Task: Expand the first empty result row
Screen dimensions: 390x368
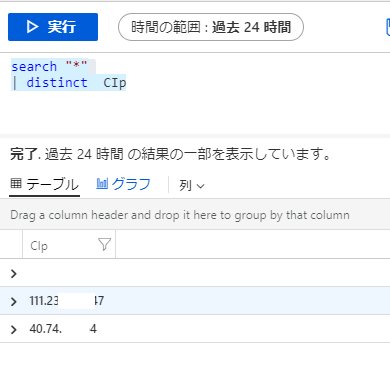Action: pos(13,274)
